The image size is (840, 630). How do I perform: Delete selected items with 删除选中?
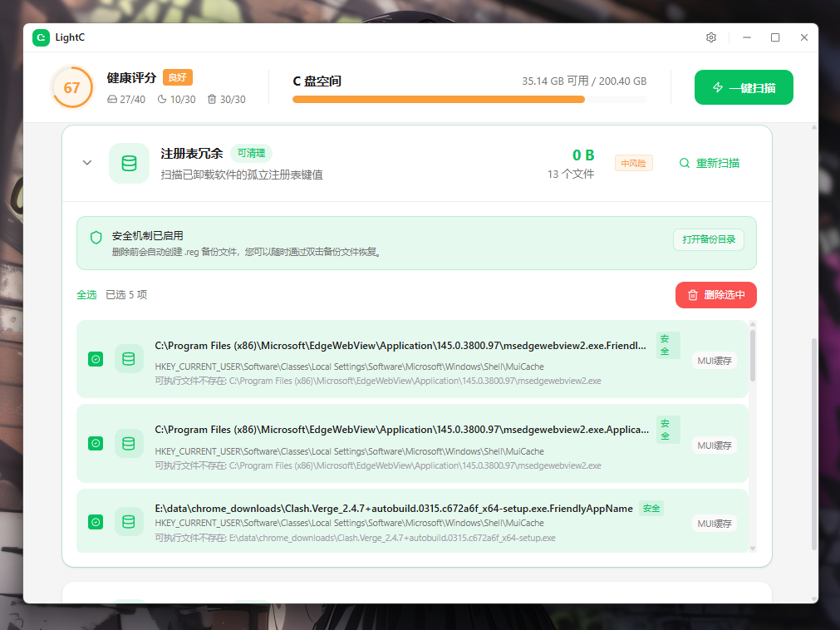tap(715, 295)
